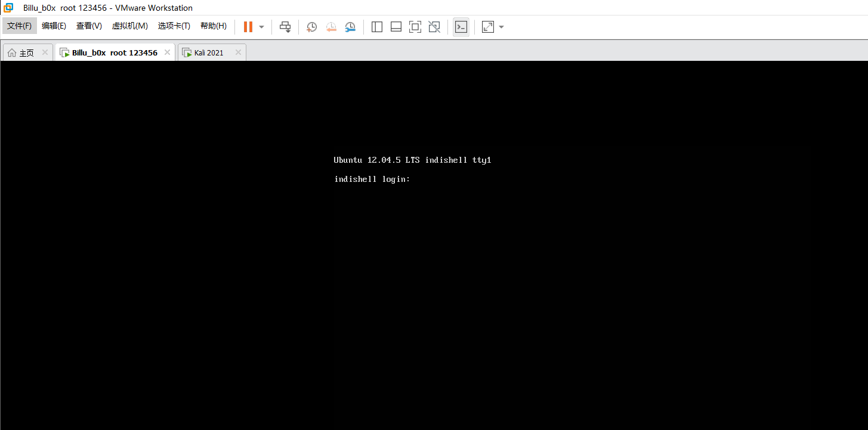
Task: Click Send Ctrl+Alt+Del icon in toolbar
Action: [x=285, y=27]
